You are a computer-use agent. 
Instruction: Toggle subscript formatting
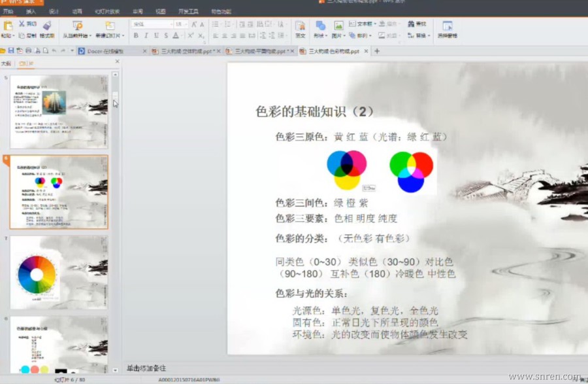click(x=201, y=36)
